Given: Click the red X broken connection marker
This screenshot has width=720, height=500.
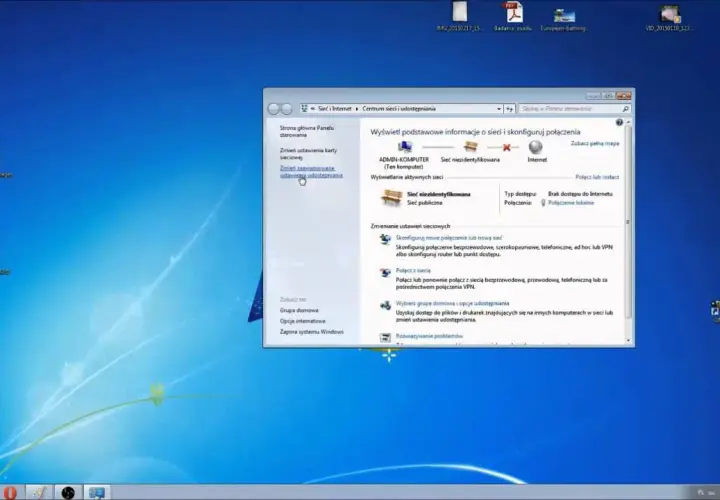Looking at the screenshot, I should coord(506,147).
